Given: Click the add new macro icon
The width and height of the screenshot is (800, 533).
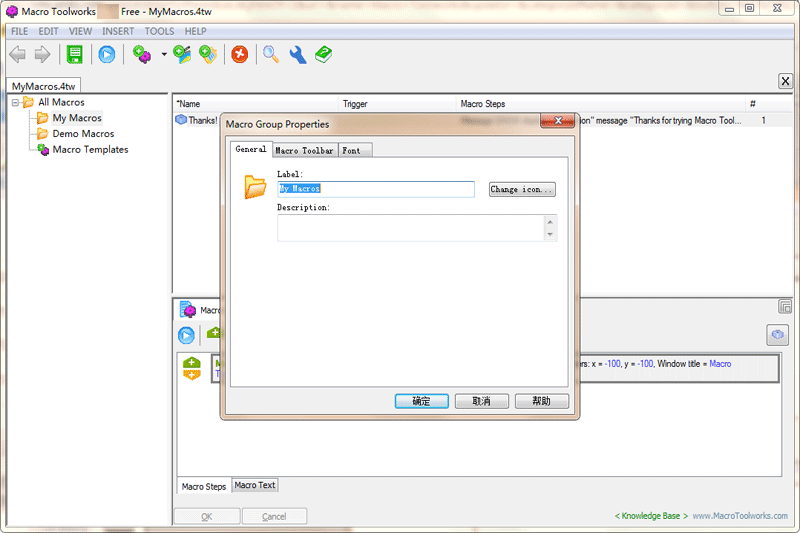Looking at the screenshot, I should click(142, 54).
